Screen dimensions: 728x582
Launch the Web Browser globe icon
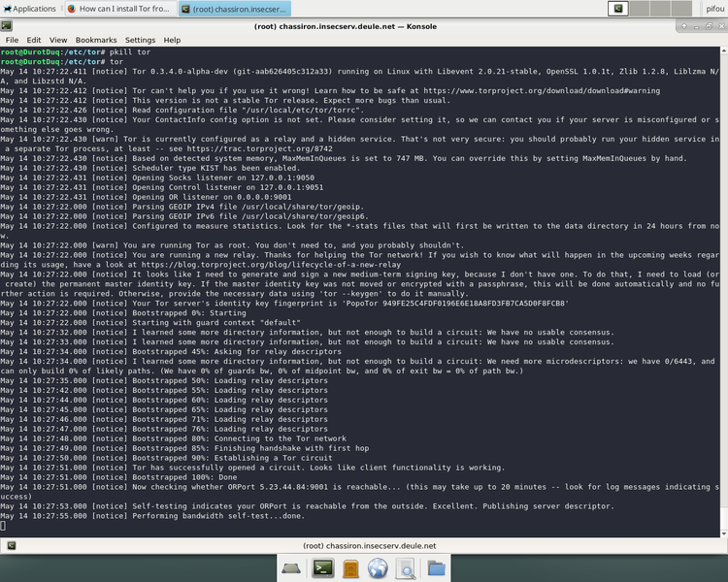pos(379,568)
